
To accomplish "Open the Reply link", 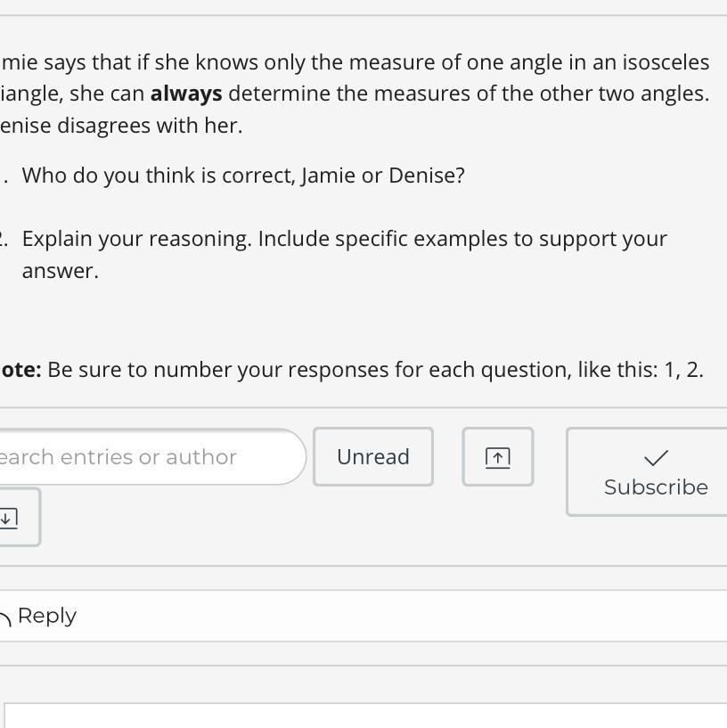I will (46, 616).
